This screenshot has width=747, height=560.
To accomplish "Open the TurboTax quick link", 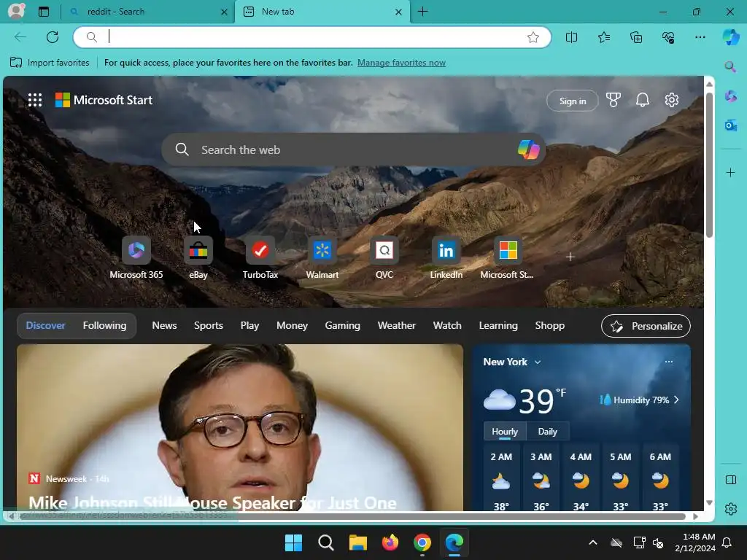I will tap(260, 257).
